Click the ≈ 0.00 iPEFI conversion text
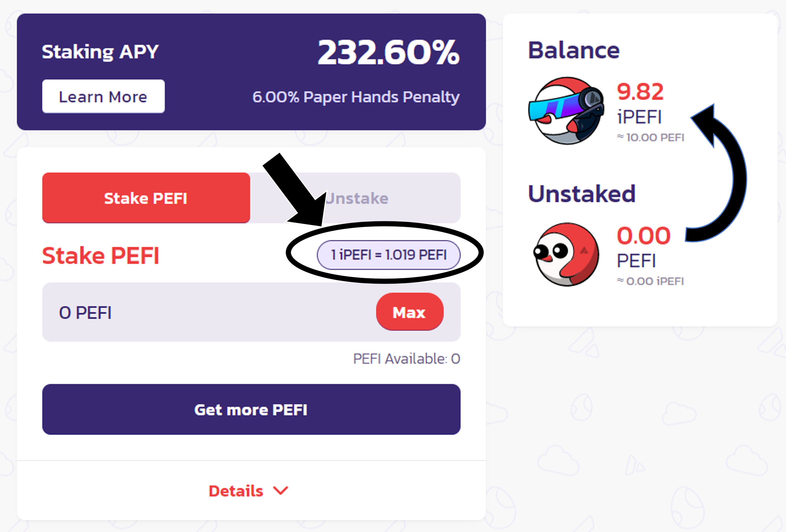The image size is (786, 532). [650, 281]
